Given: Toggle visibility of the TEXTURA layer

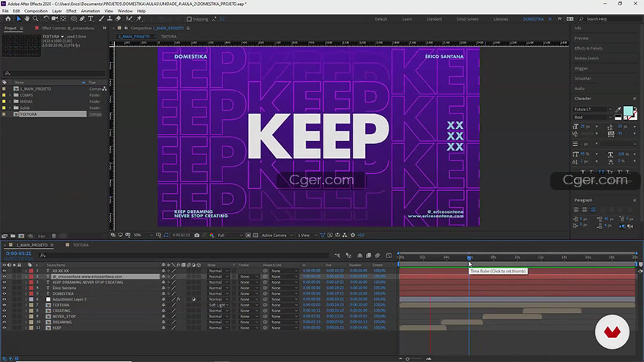Looking at the screenshot, I should (x=4, y=305).
